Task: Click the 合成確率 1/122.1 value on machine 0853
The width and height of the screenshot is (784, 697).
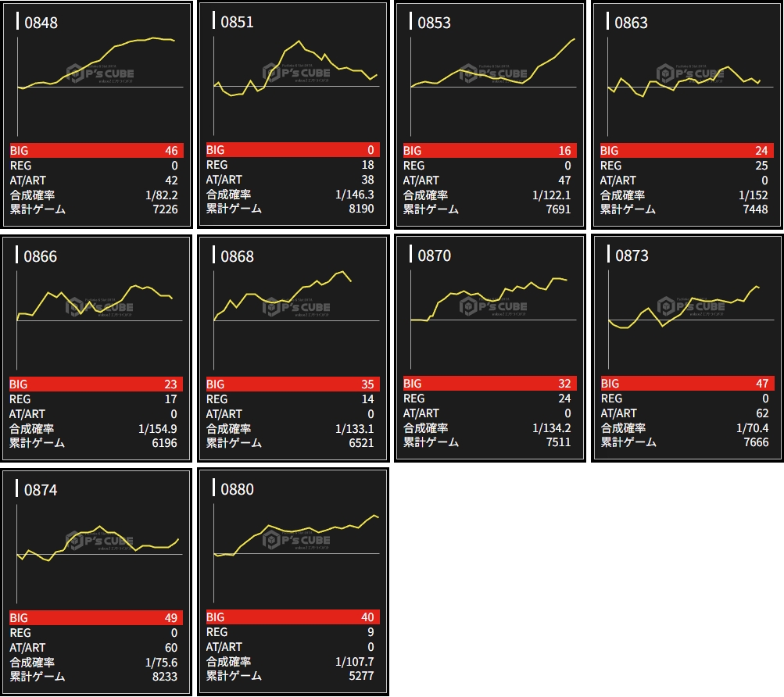Action: coord(551,195)
